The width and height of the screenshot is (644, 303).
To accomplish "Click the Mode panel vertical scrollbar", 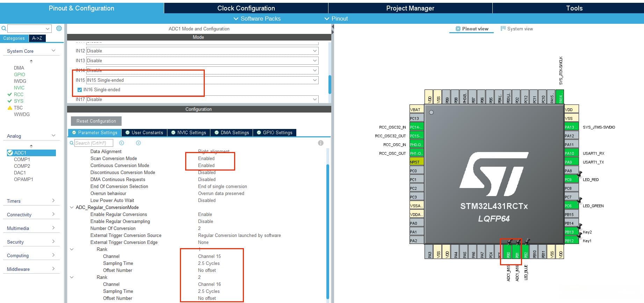I will 330,85.
